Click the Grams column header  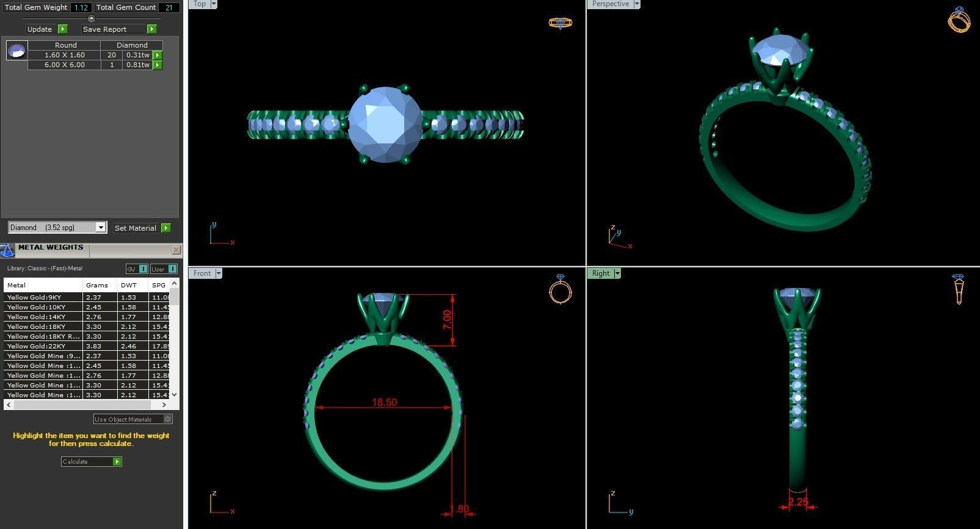pyautogui.click(x=100, y=285)
